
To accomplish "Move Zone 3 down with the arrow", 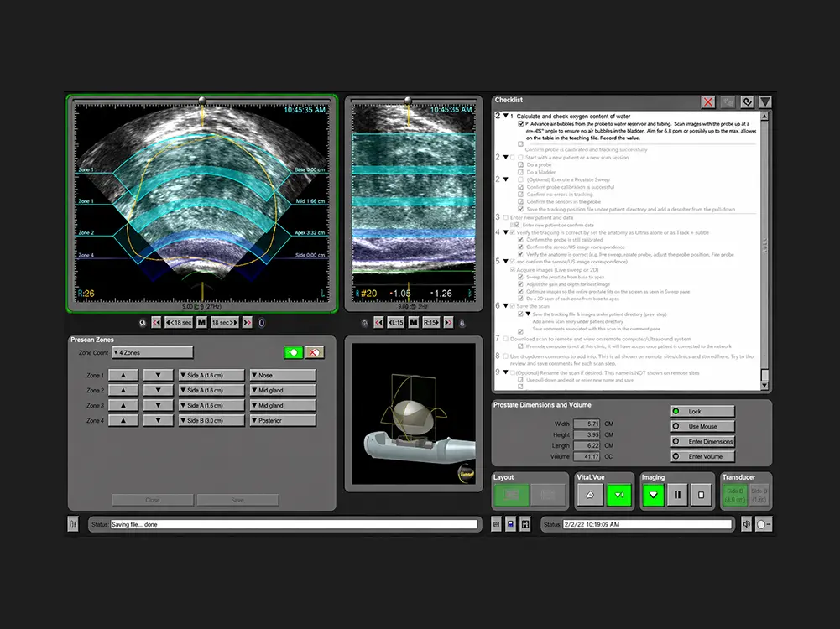I will point(158,405).
